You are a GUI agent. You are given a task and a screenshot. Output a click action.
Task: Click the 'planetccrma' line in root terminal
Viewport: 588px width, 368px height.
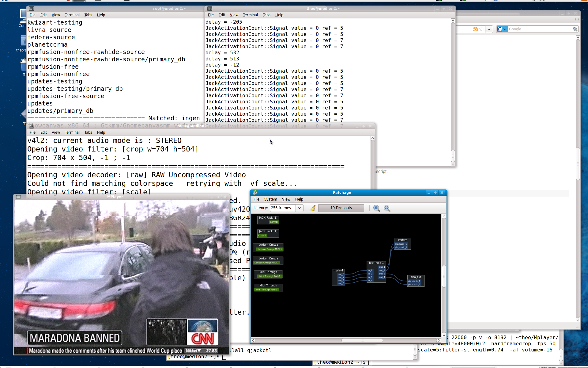tap(47, 45)
